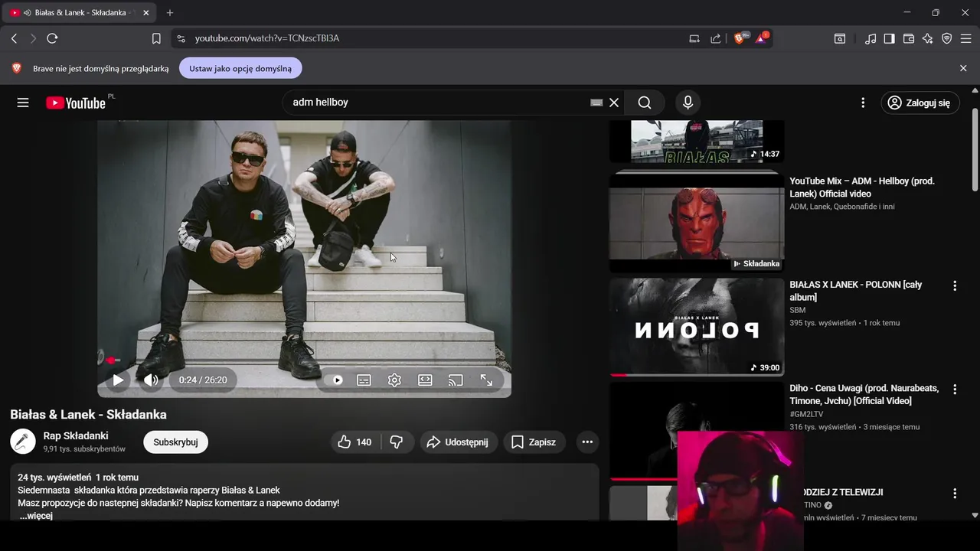This screenshot has width=980, height=551.
Task: Open the Białas thumbnail with 14:37 duration
Action: (697, 142)
